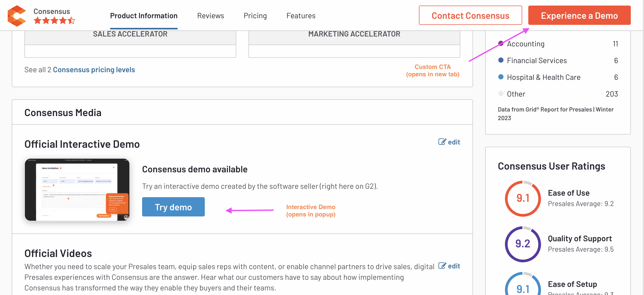Click the Consensus star rating
The height and width of the screenshot is (295, 644).
[x=54, y=21]
